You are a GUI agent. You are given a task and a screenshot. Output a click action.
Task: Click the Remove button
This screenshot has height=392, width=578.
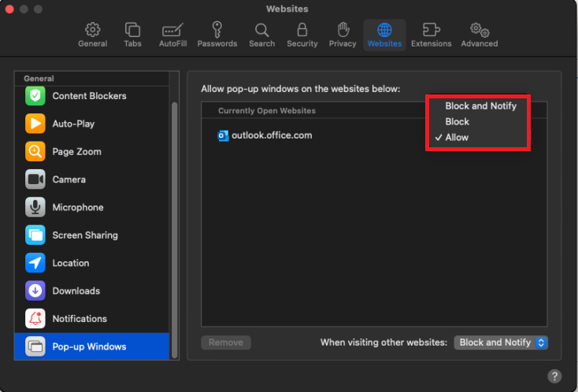click(x=226, y=342)
